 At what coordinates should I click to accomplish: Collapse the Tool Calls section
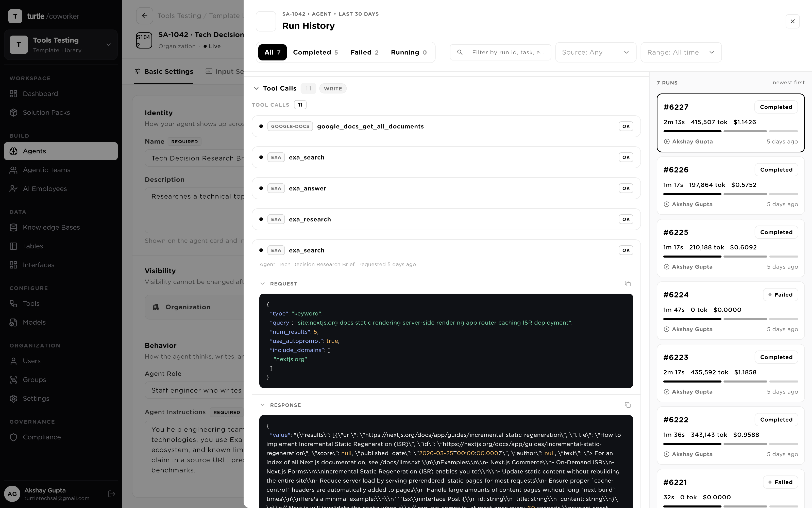(256, 88)
